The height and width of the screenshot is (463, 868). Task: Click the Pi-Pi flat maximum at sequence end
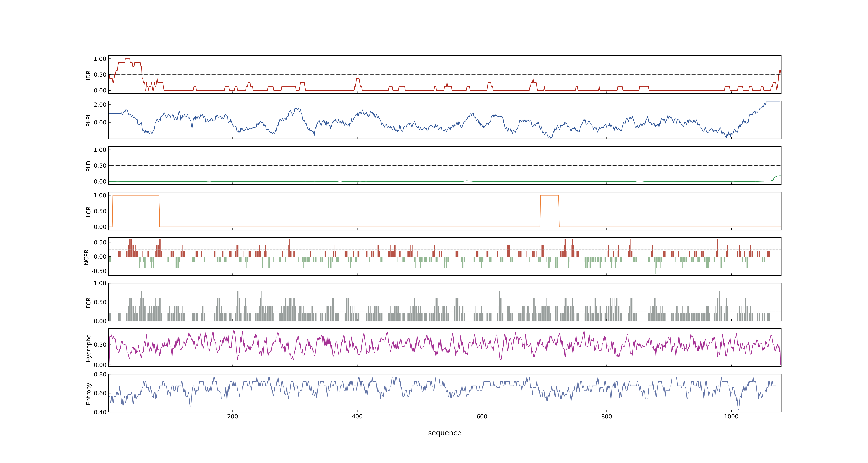(x=773, y=102)
